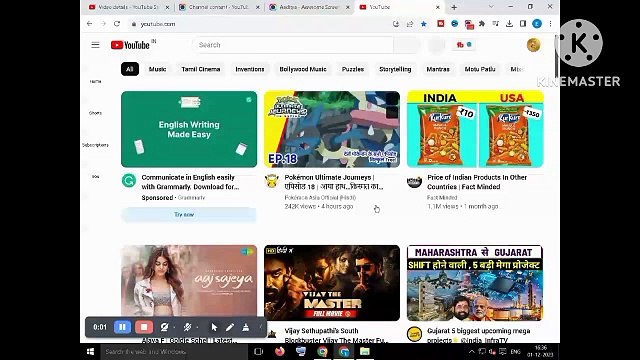Viewport: 640px width, 360px height.
Task: Open the share page icon in address bar
Action: [410, 24]
